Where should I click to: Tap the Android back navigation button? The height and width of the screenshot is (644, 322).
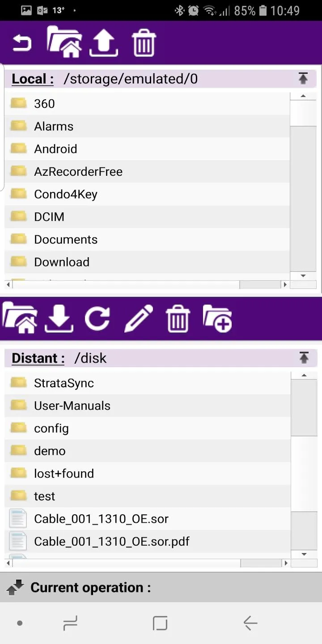250,623
